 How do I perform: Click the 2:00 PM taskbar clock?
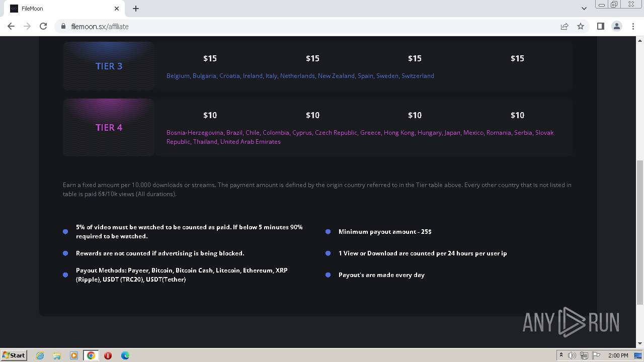click(x=618, y=355)
